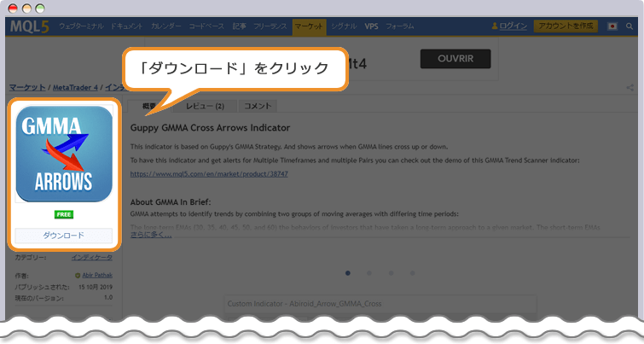Open author Abir Pathak profile link
Screen dimensions: 644x344
(97, 276)
